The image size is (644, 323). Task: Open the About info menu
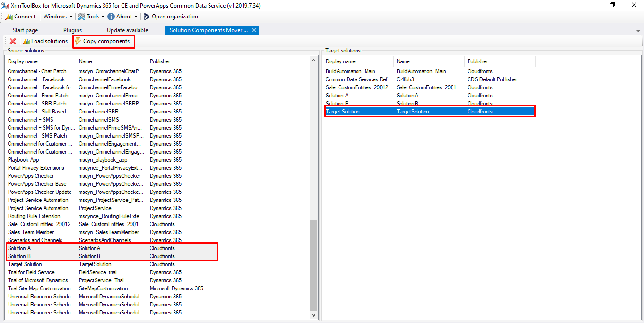tap(122, 17)
